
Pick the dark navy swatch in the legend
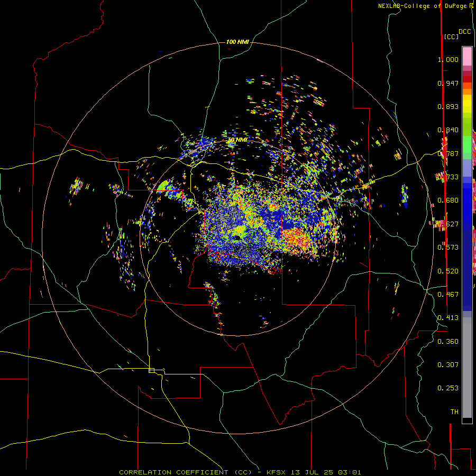coord(467,267)
